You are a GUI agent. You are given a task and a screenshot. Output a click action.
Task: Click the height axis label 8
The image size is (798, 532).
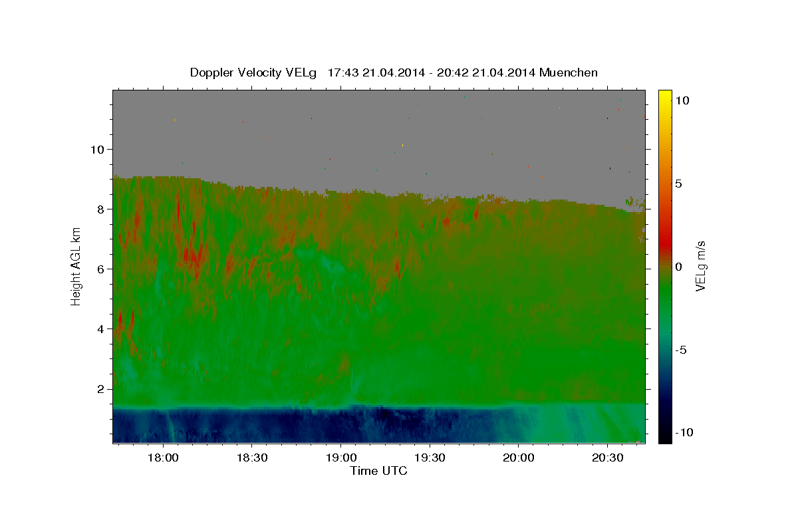click(102, 209)
